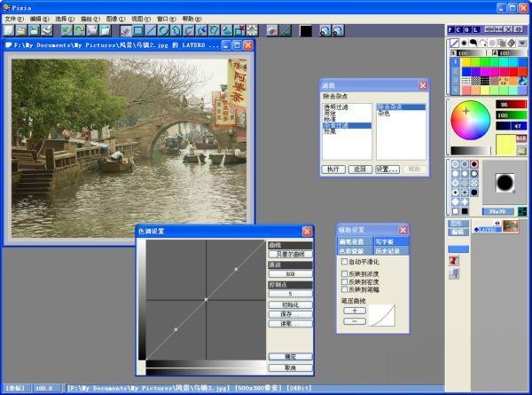Viewport: 532px width, 395px height.
Task: Click the New file toolbar icon
Action: [9, 31]
